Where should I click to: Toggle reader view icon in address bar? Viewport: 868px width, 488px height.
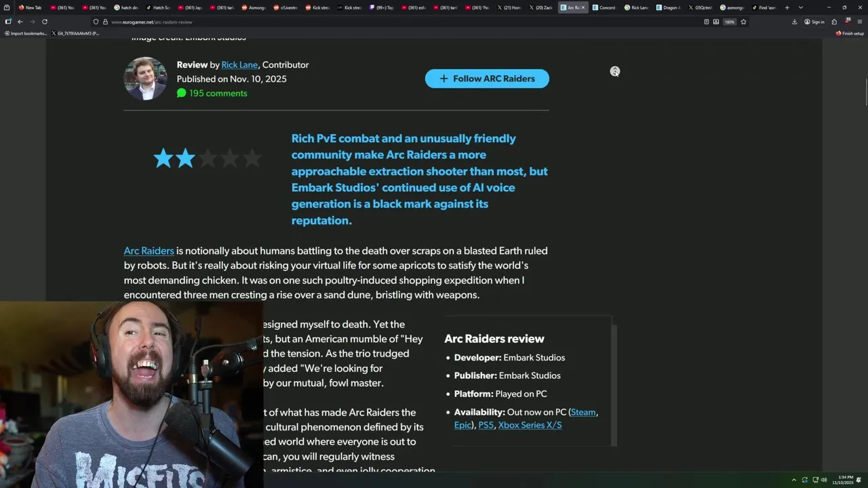pos(706,22)
